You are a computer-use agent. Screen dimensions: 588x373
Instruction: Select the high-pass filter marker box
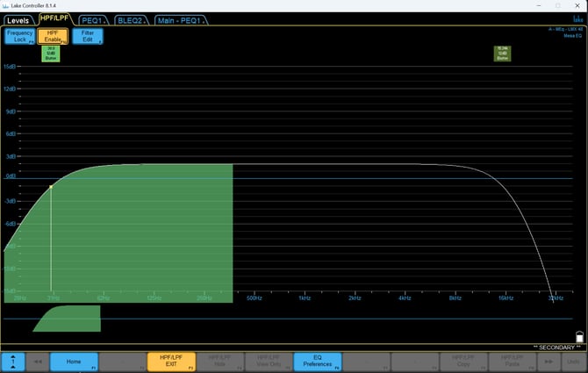pyautogui.click(x=51, y=54)
